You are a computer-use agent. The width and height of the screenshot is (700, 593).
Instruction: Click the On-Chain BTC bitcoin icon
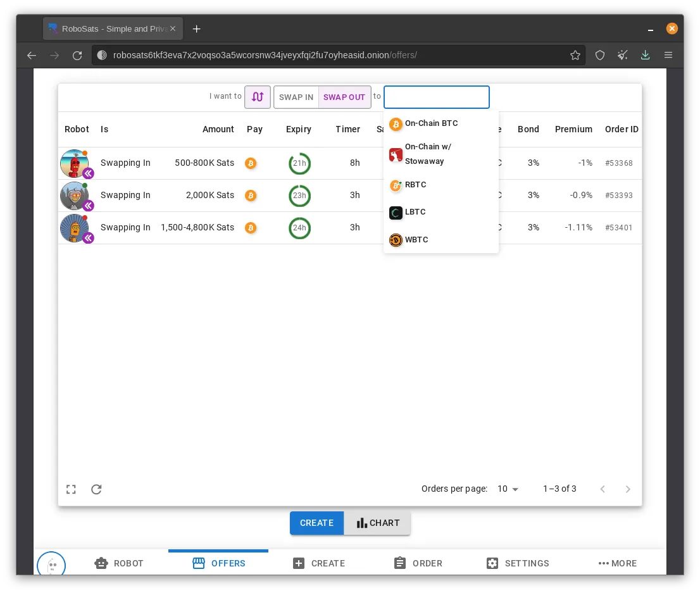[x=396, y=123]
